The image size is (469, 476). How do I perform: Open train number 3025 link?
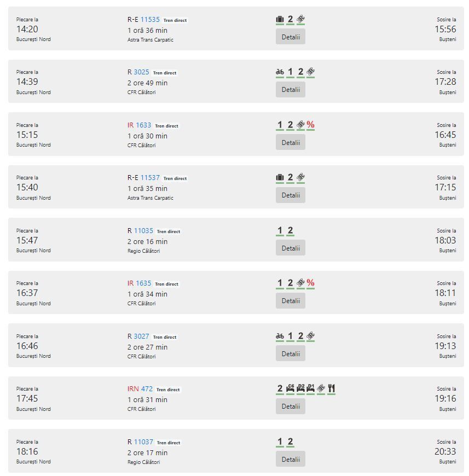[x=141, y=72]
